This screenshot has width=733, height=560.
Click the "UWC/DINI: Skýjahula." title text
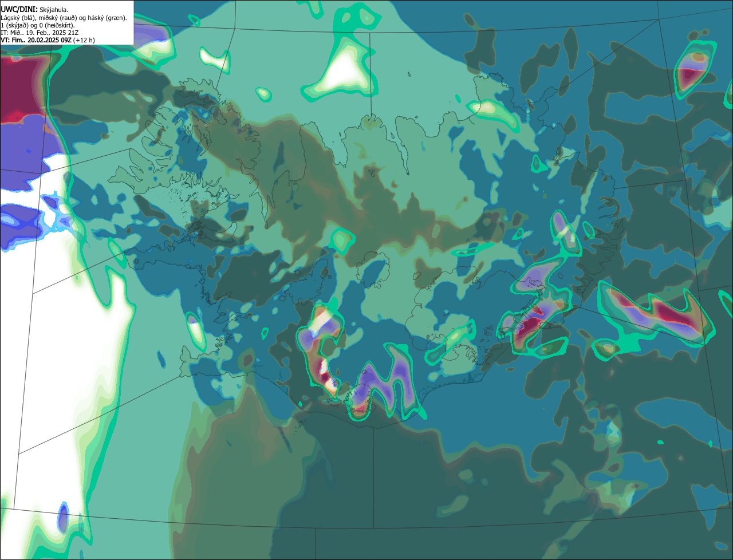34,10
